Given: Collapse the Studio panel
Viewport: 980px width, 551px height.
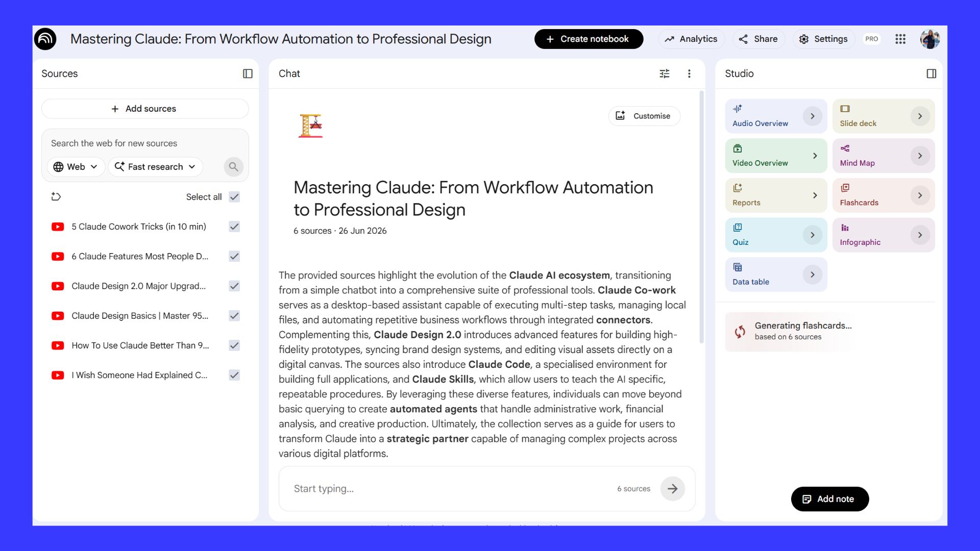Looking at the screenshot, I should [932, 73].
